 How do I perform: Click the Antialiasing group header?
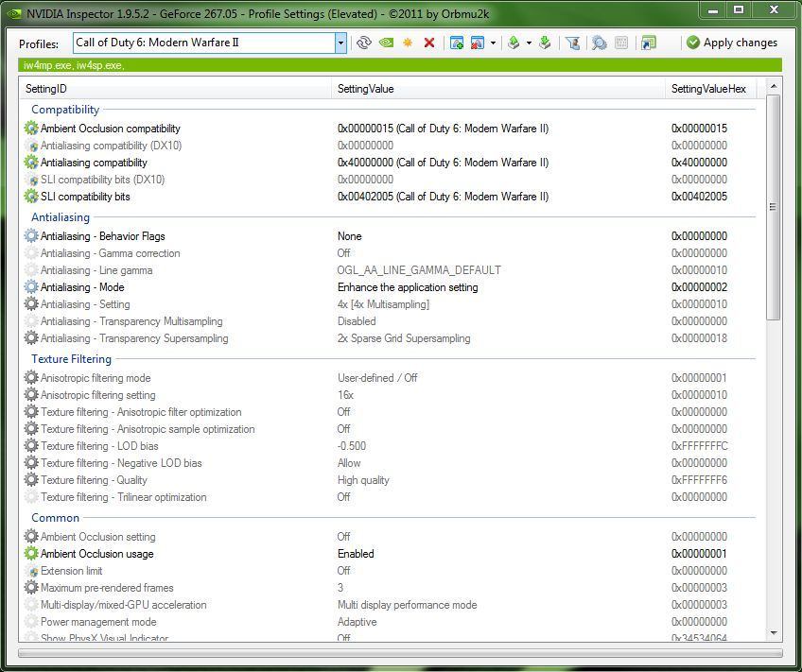[61, 217]
